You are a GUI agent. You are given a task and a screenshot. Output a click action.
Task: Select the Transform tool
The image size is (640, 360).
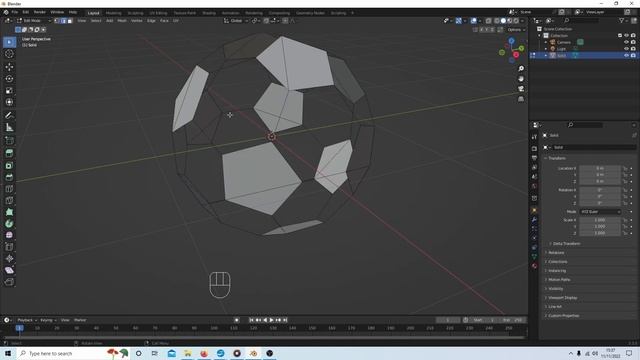point(9,102)
